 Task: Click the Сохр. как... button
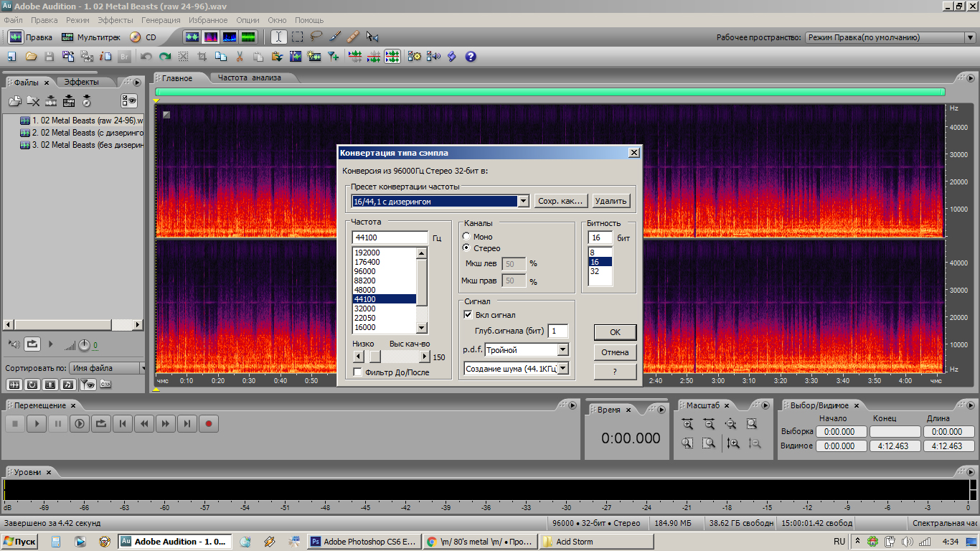562,202
